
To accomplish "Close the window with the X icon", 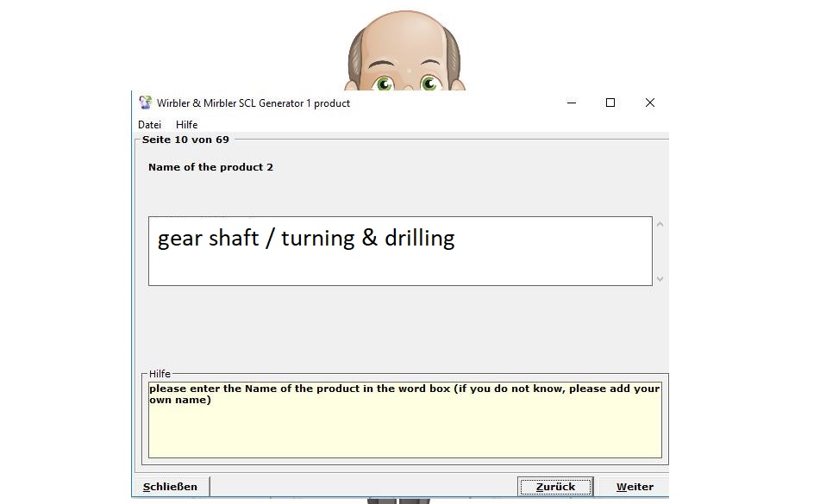I will point(650,103).
